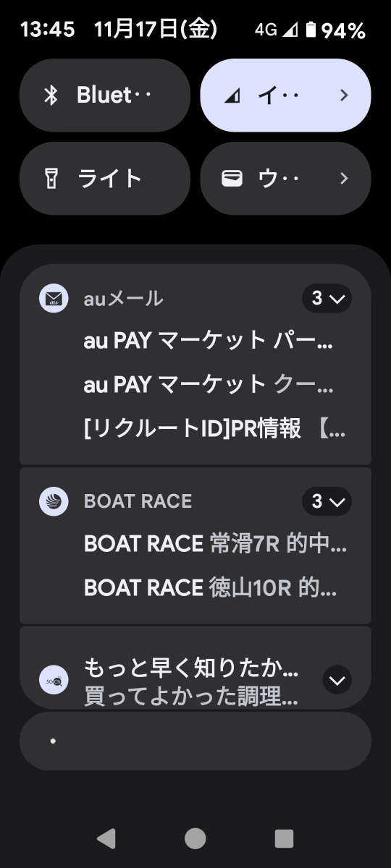
Task: Tap the Bluetooth icon in quick settings
Action: (x=51, y=95)
